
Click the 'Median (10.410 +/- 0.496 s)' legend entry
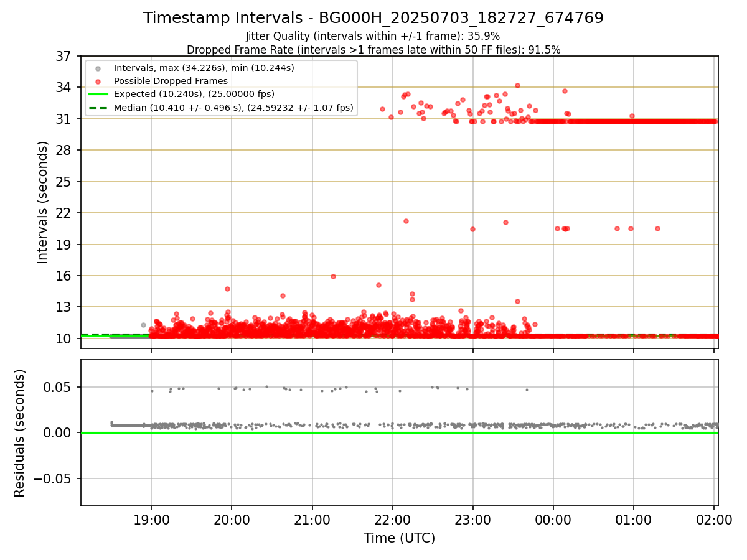[x=233, y=108]
